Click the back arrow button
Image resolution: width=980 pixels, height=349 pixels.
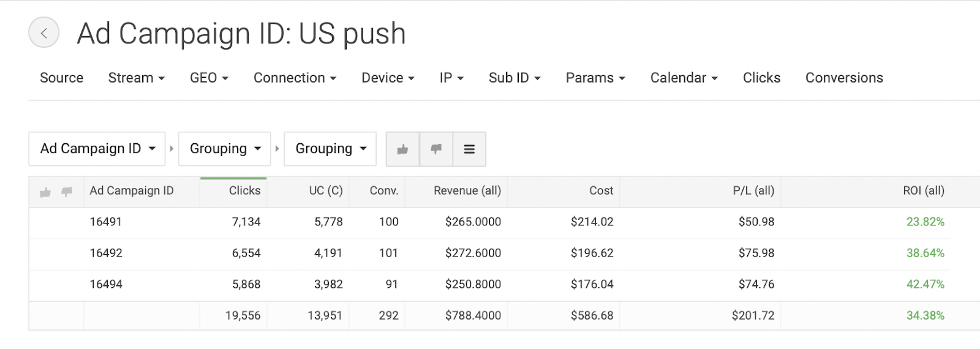[x=43, y=33]
